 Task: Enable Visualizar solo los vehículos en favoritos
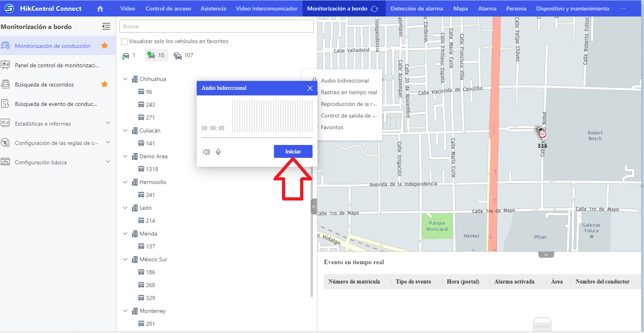[x=124, y=41]
